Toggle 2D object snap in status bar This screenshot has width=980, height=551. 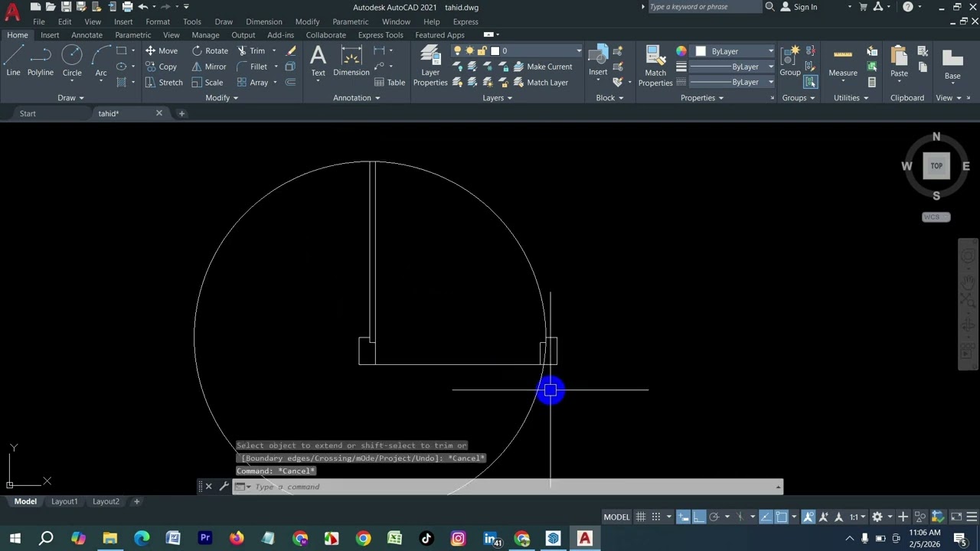[782, 517]
